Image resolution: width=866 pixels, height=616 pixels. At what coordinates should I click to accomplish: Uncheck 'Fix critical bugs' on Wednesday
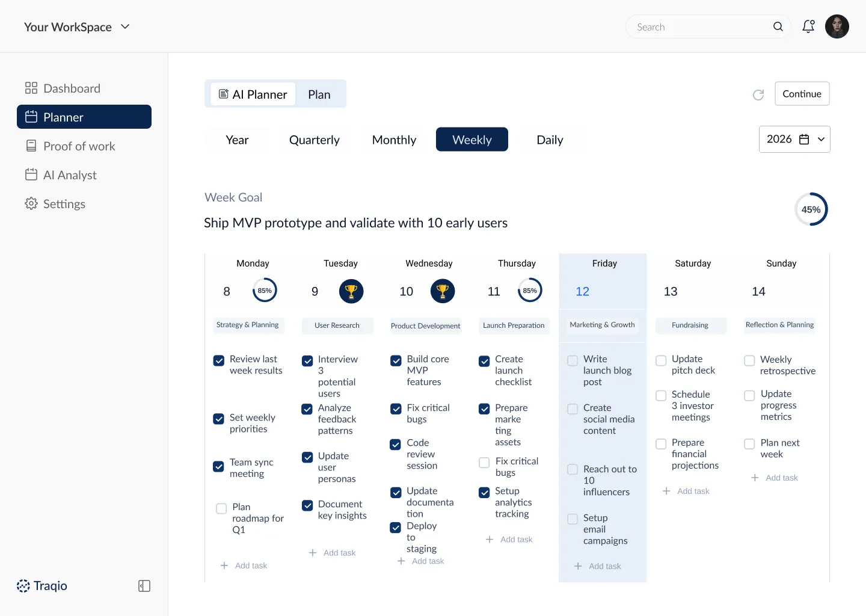(x=396, y=409)
